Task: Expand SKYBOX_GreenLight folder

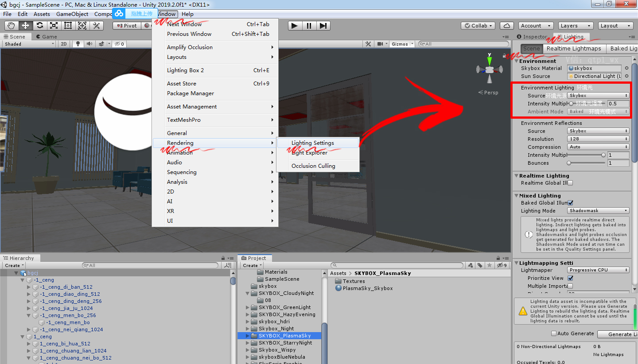Action: point(248,307)
